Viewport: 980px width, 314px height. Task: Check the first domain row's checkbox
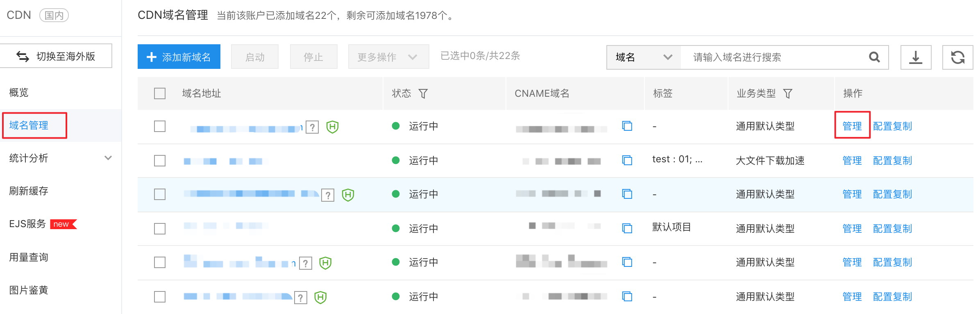(x=160, y=126)
